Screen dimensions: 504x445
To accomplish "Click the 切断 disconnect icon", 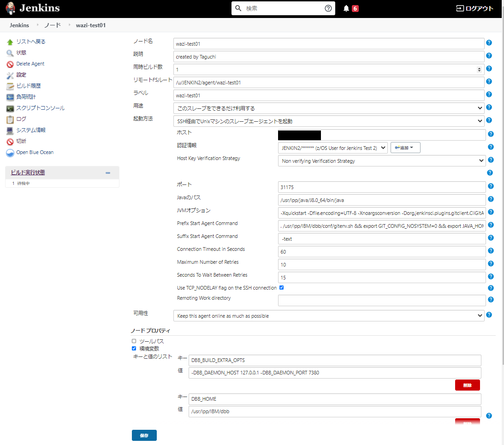I will pyautogui.click(x=10, y=141).
